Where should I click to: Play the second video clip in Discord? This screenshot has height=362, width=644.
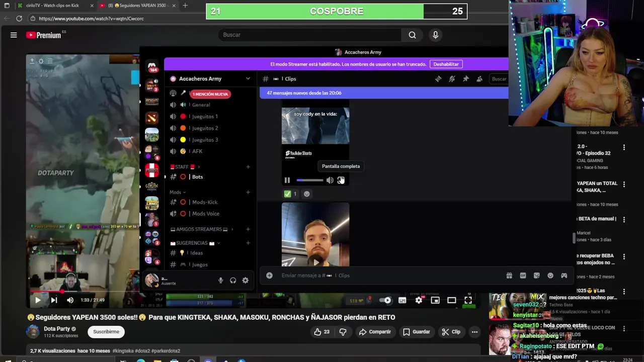(x=315, y=262)
